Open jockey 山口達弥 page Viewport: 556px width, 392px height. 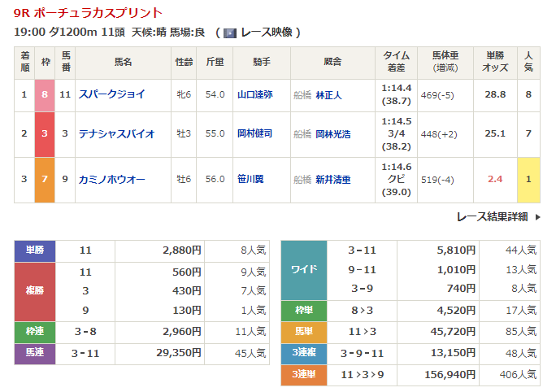254,94
